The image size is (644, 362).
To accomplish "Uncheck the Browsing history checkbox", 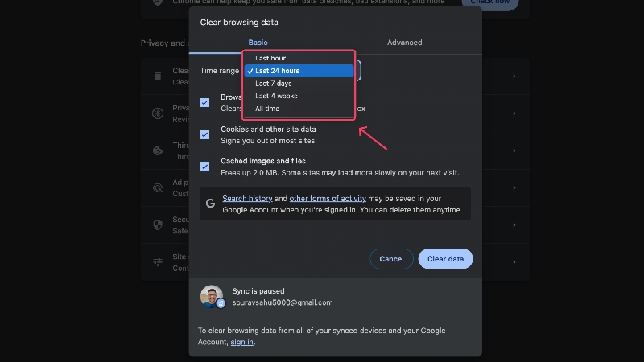I will click(x=204, y=102).
